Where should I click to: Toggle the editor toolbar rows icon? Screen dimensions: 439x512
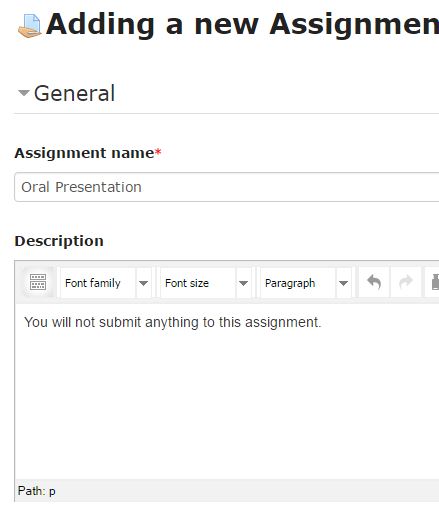point(38,282)
